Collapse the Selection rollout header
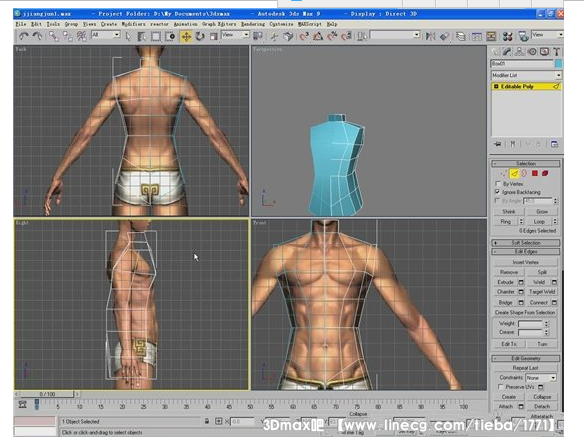Screen dimensions: 584x442 526,163
